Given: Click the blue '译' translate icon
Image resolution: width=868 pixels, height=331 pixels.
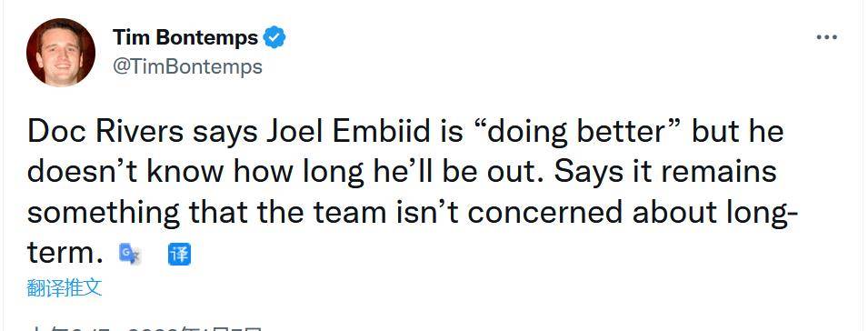Looking at the screenshot, I should click(x=179, y=255).
